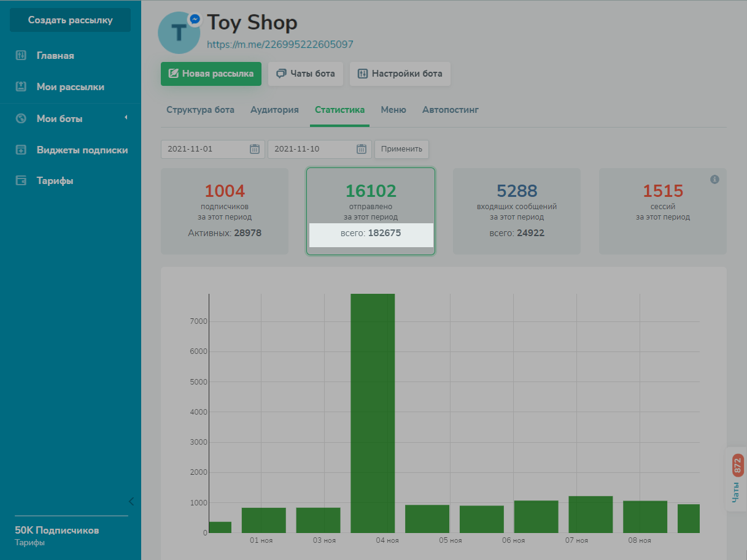This screenshot has height=560, width=747.
Task: Open the Автопостинг tab
Action: [x=450, y=110]
